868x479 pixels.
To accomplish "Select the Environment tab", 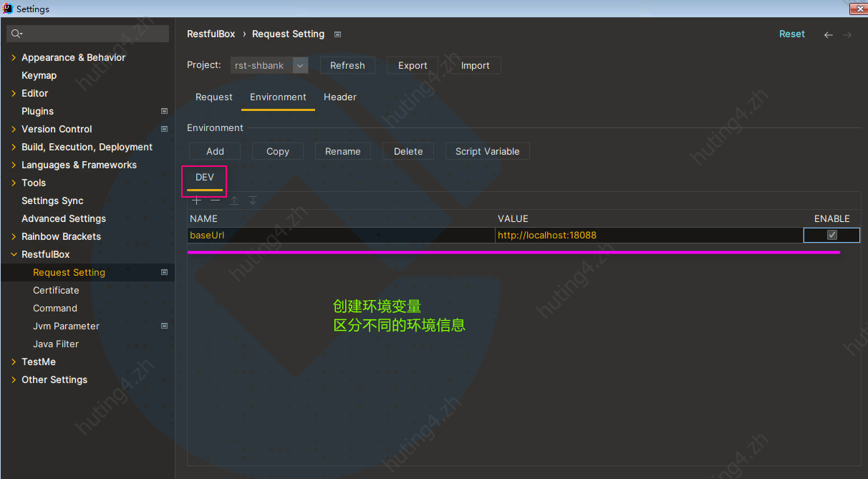I will [x=278, y=97].
